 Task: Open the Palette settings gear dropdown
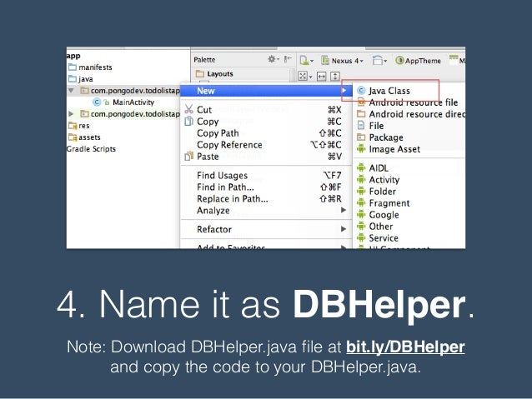[274, 59]
